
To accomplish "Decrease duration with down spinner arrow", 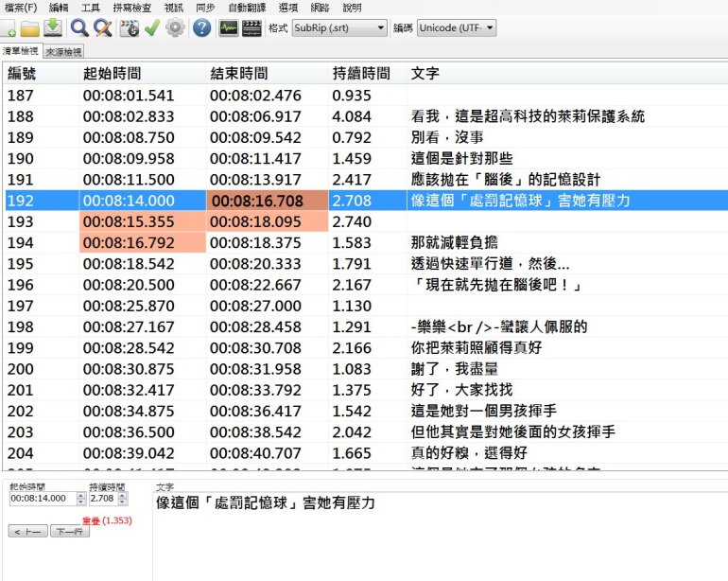I will (123, 502).
